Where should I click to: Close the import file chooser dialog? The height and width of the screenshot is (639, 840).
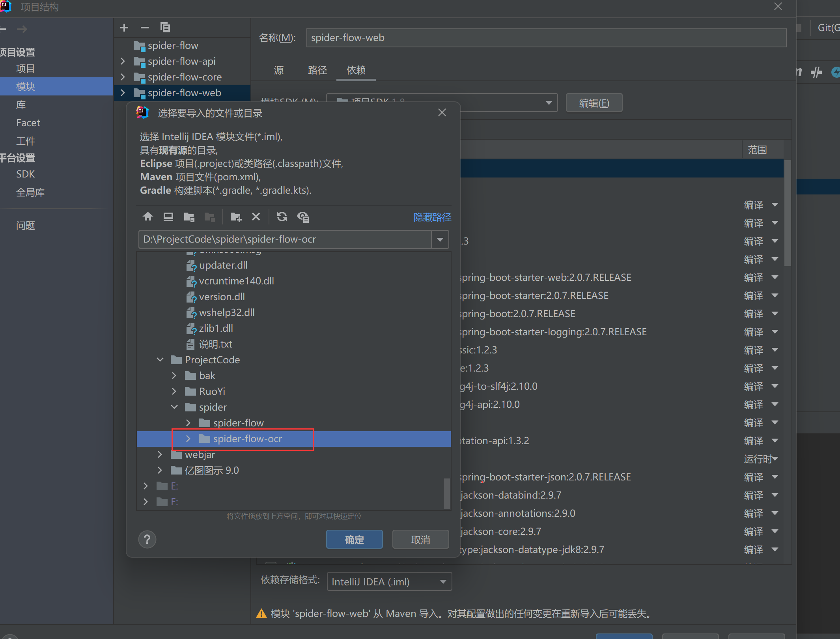click(442, 113)
